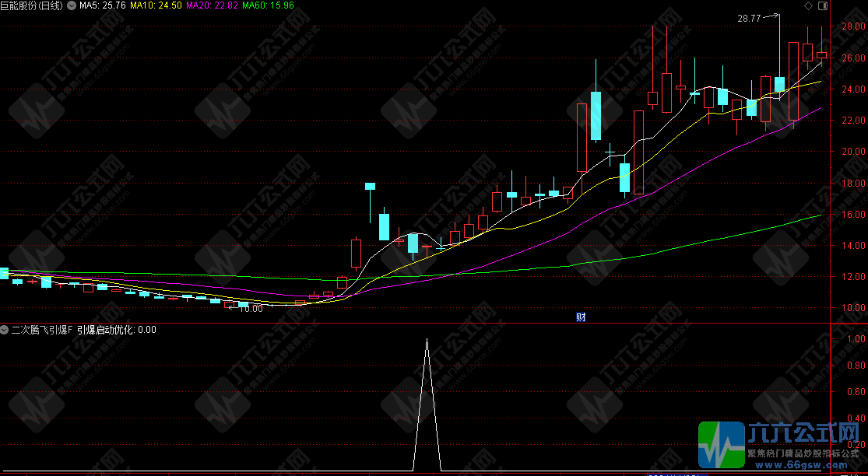This screenshot has height=476, width=868.
Task: Click the 16.00 price axis label
Action: (x=852, y=215)
